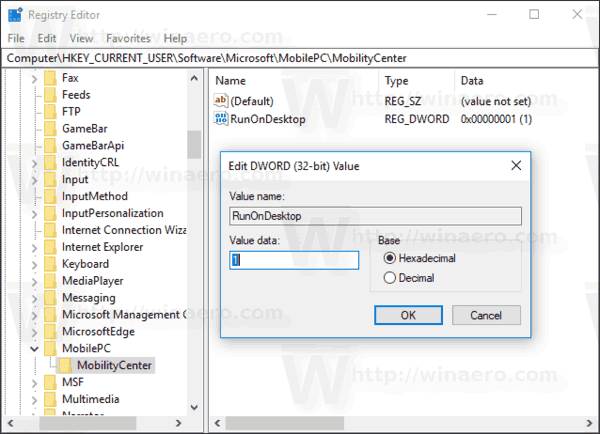Expand the MediaPlayer key
The height and width of the screenshot is (434, 600).
[34, 282]
